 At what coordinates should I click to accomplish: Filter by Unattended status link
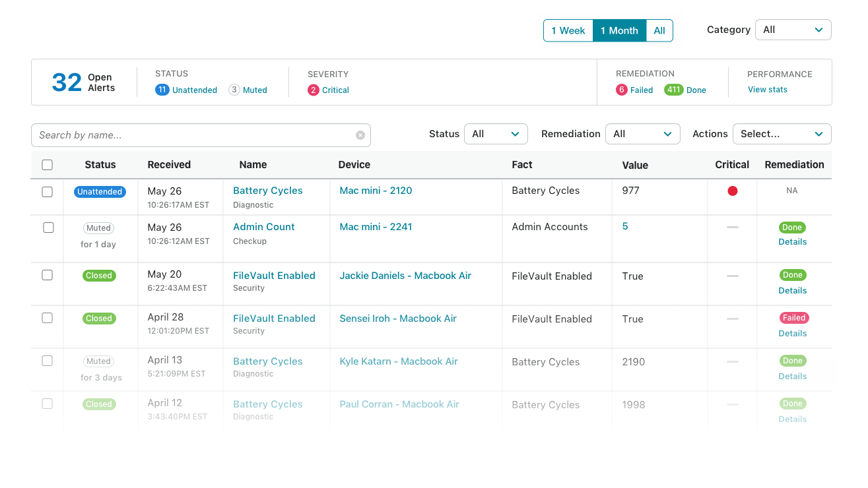coord(195,90)
